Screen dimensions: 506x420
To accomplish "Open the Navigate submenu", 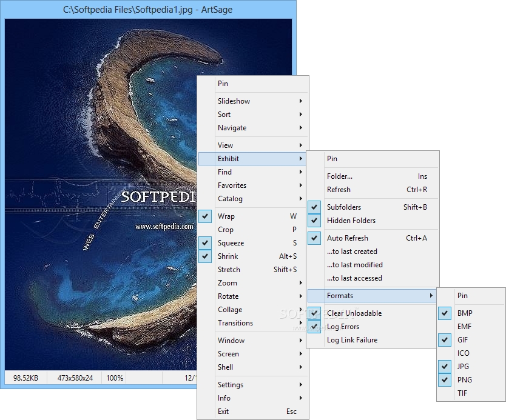I will [x=252, y=128].
